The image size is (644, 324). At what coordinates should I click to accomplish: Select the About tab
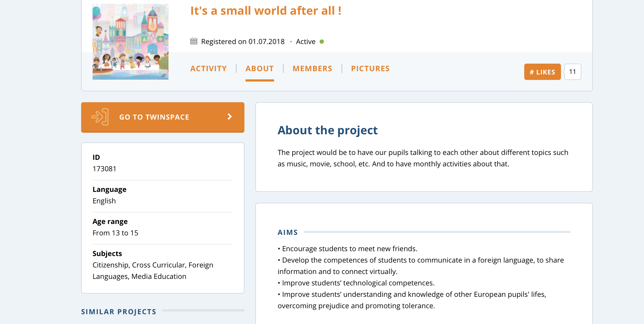click(259, 68)
